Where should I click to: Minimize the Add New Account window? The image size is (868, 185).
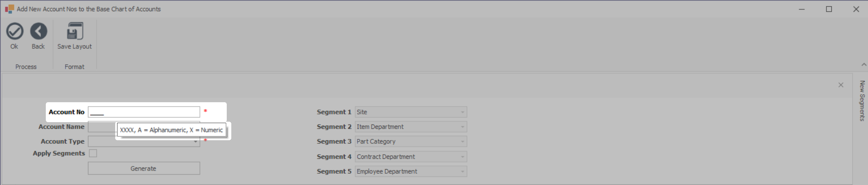pos(802,9)
